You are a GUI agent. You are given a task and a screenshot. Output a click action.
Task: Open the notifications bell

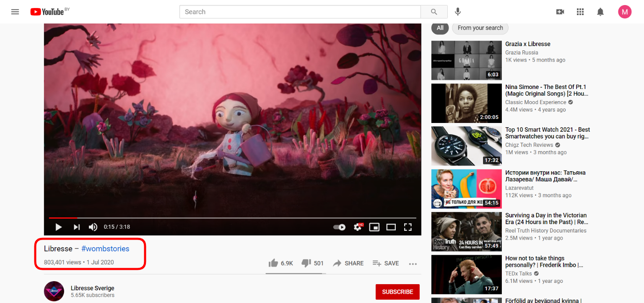pos(600,12)
